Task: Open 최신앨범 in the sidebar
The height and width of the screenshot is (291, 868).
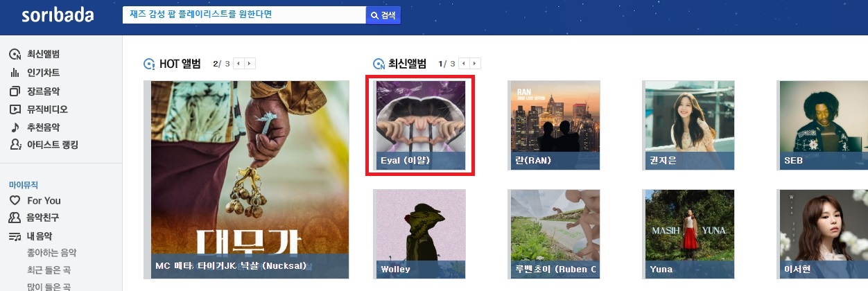Action: coord(43,54)
